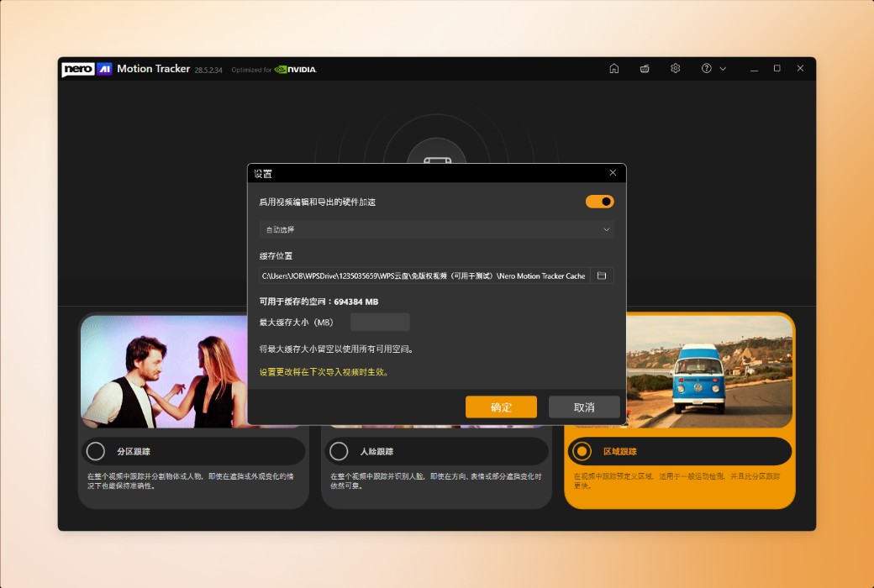The height and width of the screenshot is (588, 874).
Task: Select the 分区跟踪 tracking mode radio button
Action: pyautogui.click(x=95, y=451)
